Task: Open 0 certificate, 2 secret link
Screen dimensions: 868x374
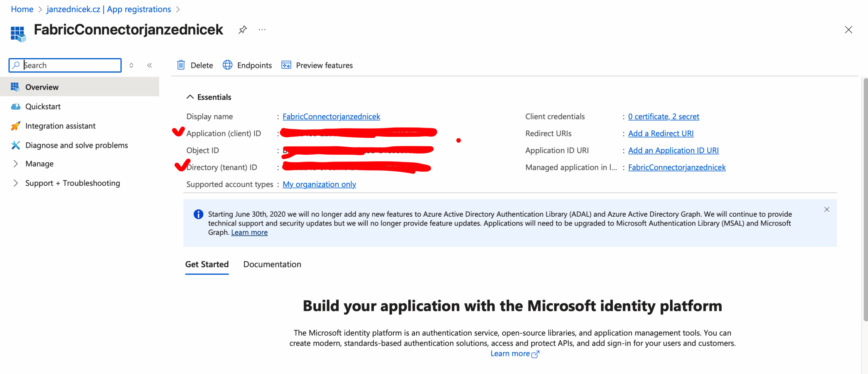Action: click(x=663, y=116)
